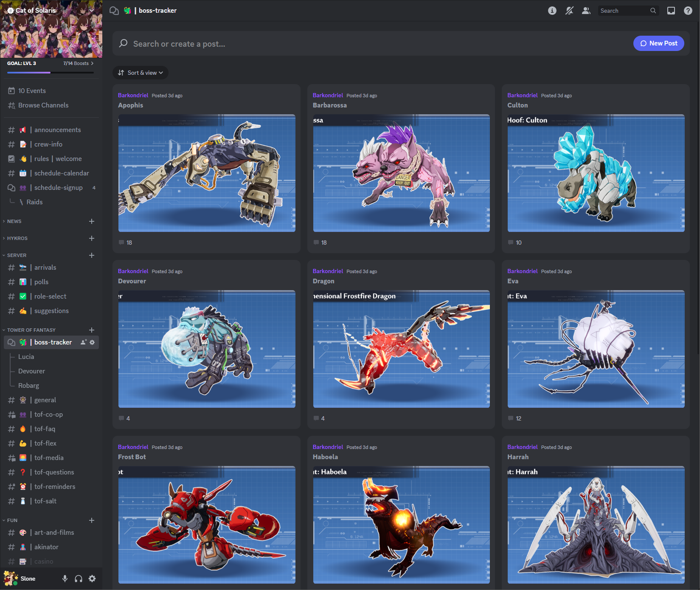Image resolution: width=700 pixels, height=590 pixels.
Task: Open boss-tracker channel settings gear
Action: point(92,342)
